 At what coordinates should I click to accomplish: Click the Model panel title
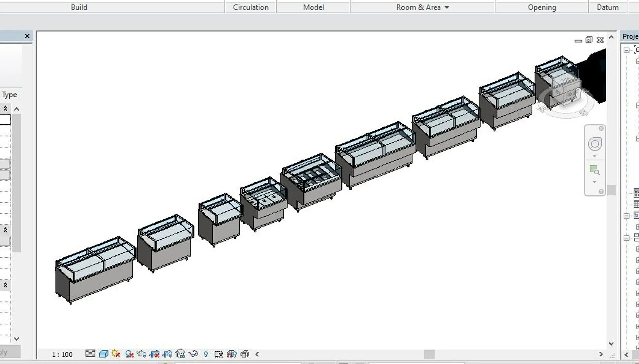pyautogui.click(x=313, y=7)
